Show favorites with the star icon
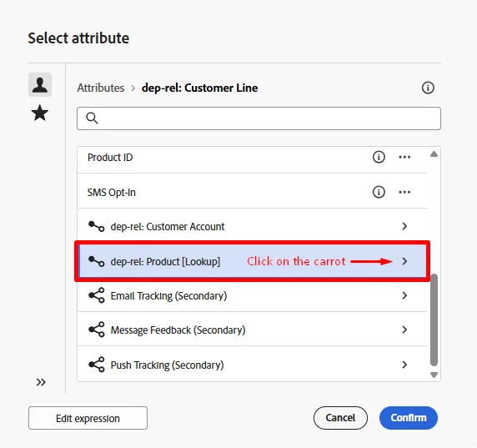The image size is (477, 448). [40, 113]
